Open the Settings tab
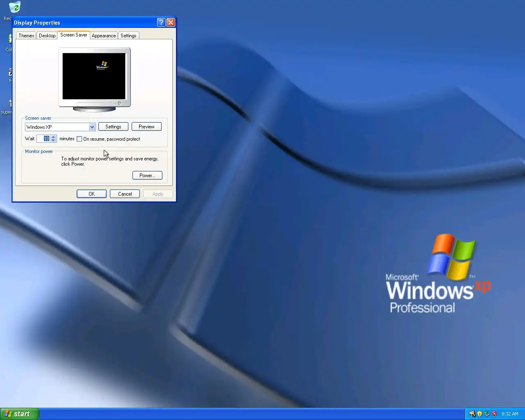Image resolution: width=525 pixels, height=420 pixels. [128, 36]
